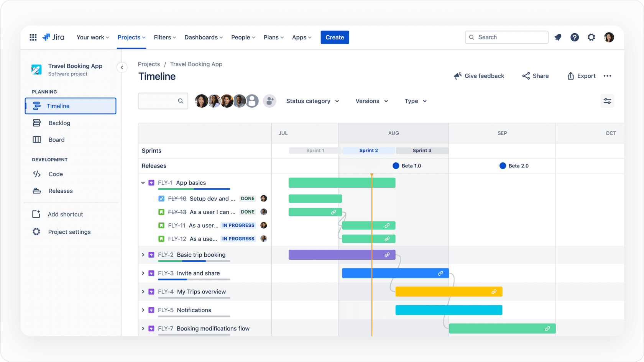
Task: Click the Share icon above the timeline
Action: click(526, 75)
